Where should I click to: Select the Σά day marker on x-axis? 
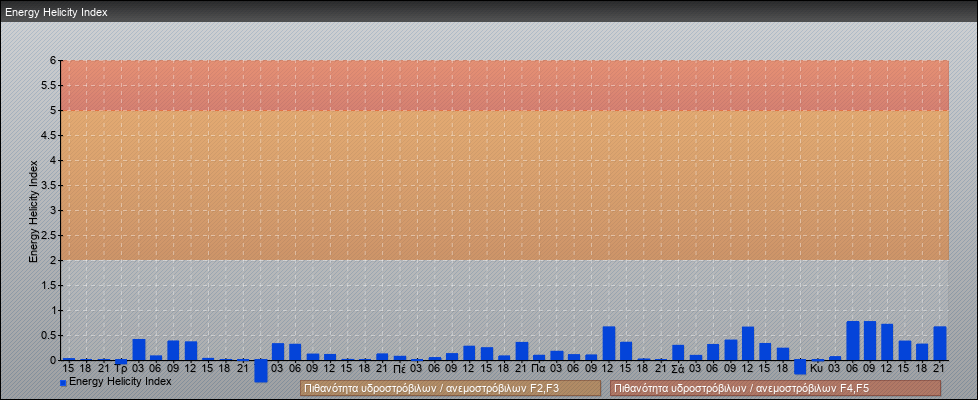[677, 369]
